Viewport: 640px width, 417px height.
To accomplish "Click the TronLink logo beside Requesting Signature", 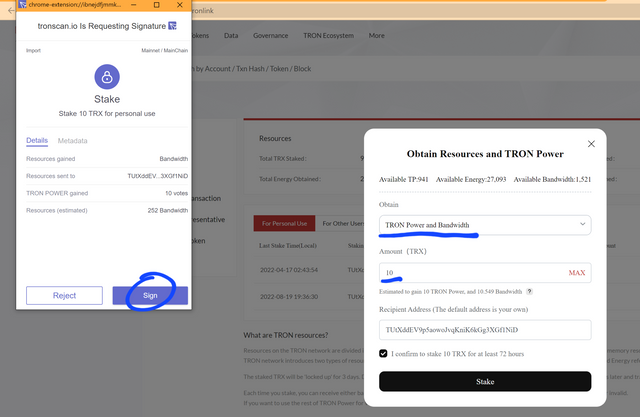I will tap(173, 26).
